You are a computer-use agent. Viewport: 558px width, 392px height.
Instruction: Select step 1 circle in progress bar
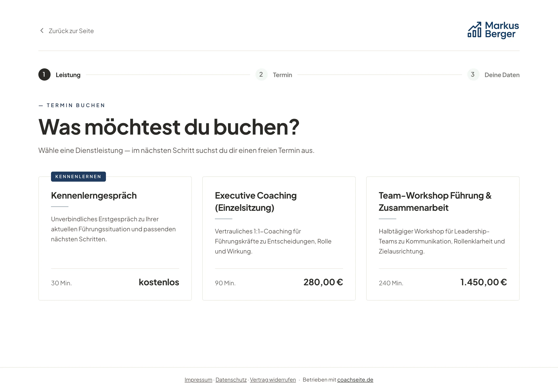pos(44,74)
